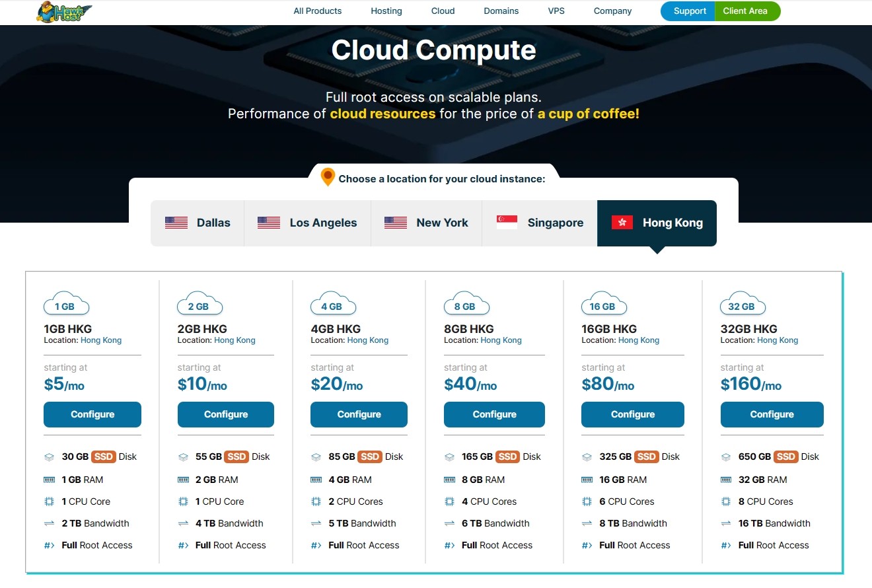Image resolution: width=872 pixels, height=588 pixels.
Task: Click the orange location pin icon
Action: point(328,177)
